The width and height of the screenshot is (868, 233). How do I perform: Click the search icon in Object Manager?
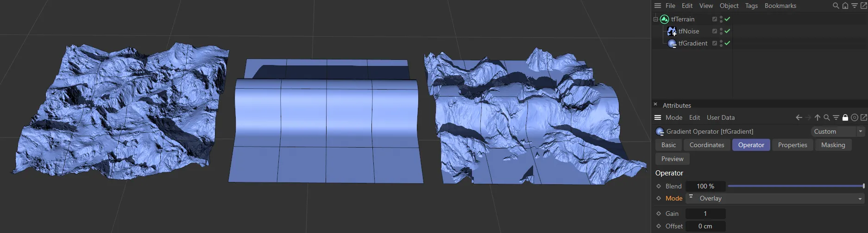coord(836,6)
